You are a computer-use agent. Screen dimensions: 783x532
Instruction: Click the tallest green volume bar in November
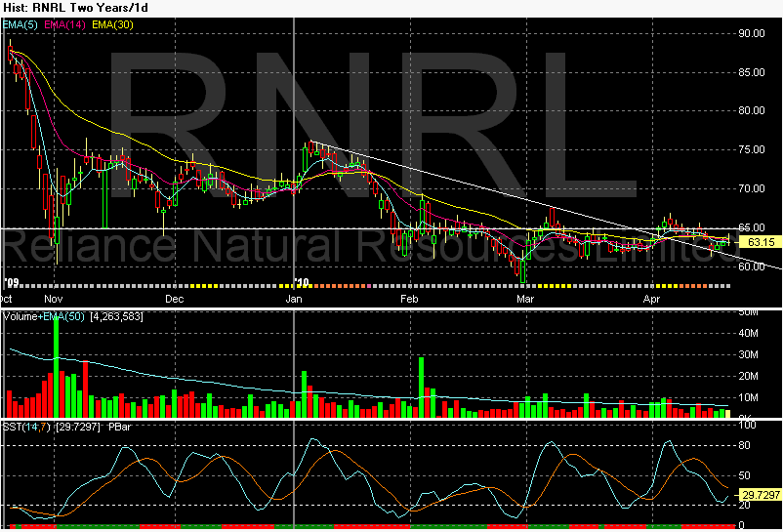(x=57, y=367)
